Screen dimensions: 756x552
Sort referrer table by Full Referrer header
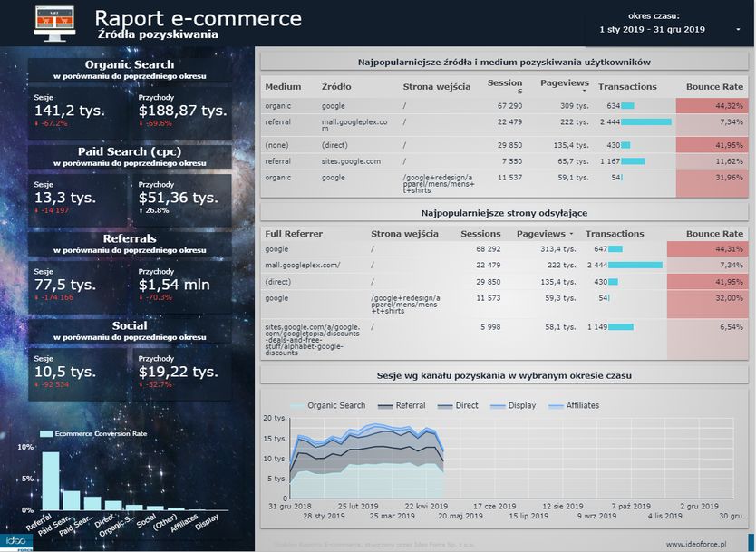pyautogui.click(x=296, y=233)
